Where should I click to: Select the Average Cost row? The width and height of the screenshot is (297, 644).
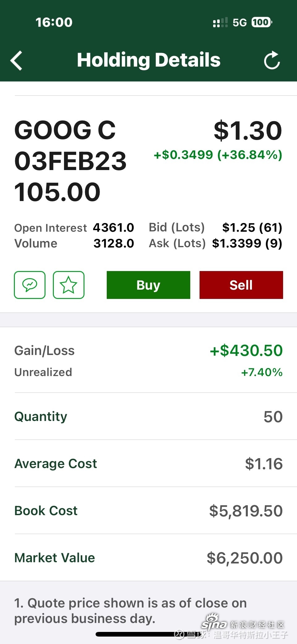click(x=148, y=463)
